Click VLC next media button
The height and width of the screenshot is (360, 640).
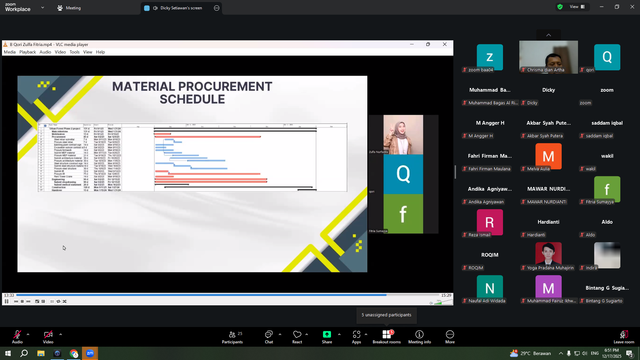pos(28,301)
